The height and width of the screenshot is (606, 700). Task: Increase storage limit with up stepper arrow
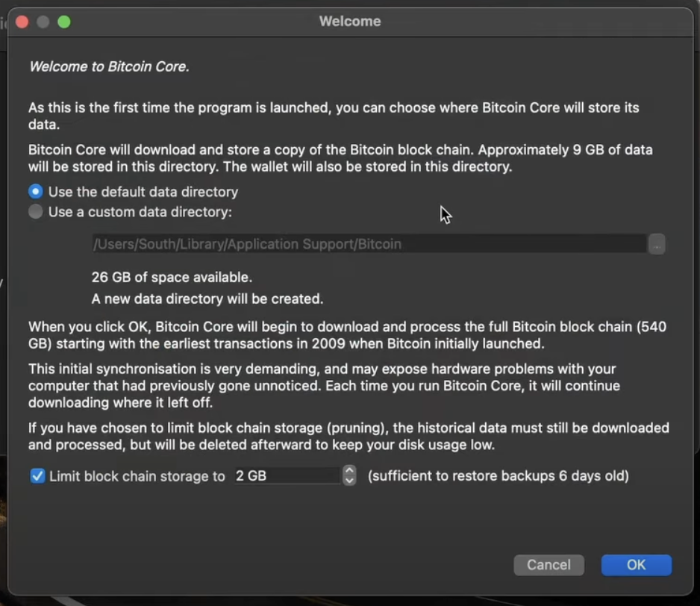pyautogui.click(x=349, y=470)
